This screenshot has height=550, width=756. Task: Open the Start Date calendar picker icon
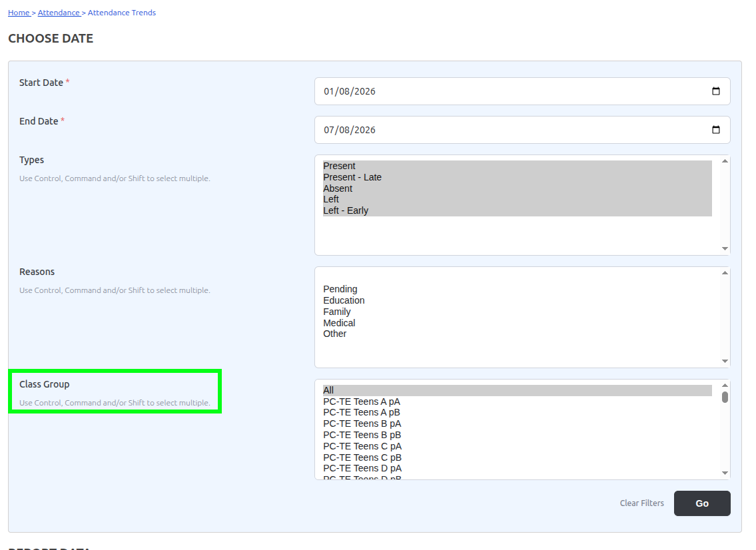tap(715, 91)
